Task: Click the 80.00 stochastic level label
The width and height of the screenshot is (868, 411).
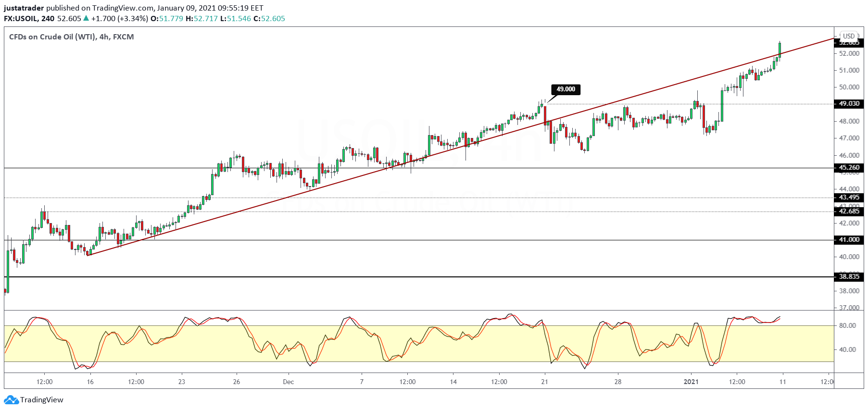Action: click(847, 326)
